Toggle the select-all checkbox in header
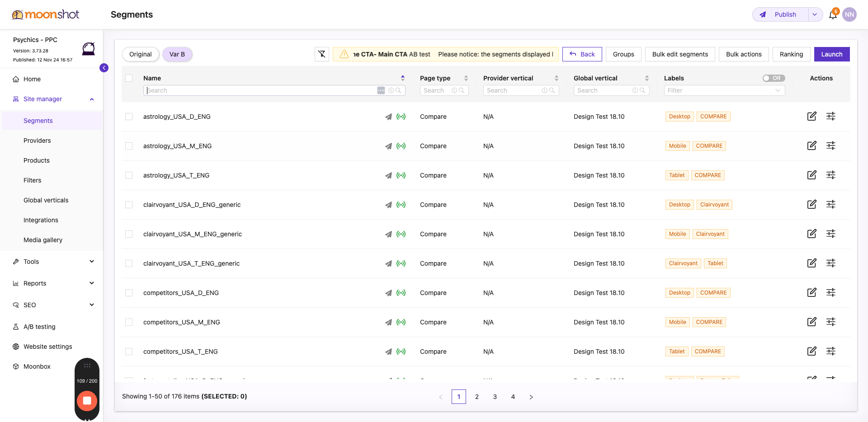Screen dimensions: 868x422 click(129, 78)
